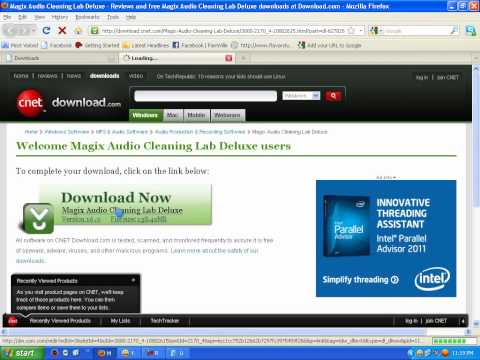The image size is (480, 360).
Task: Click the system tray clock
Action: [463, 353]
